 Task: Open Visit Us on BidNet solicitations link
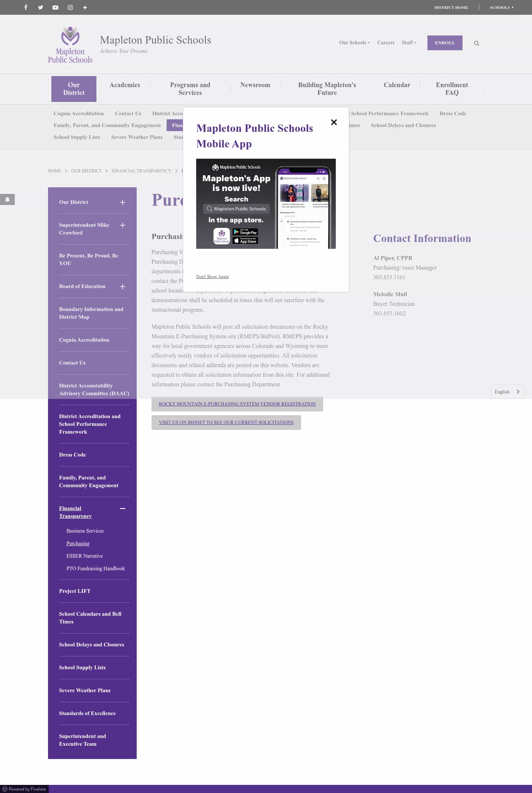[226, 423]
